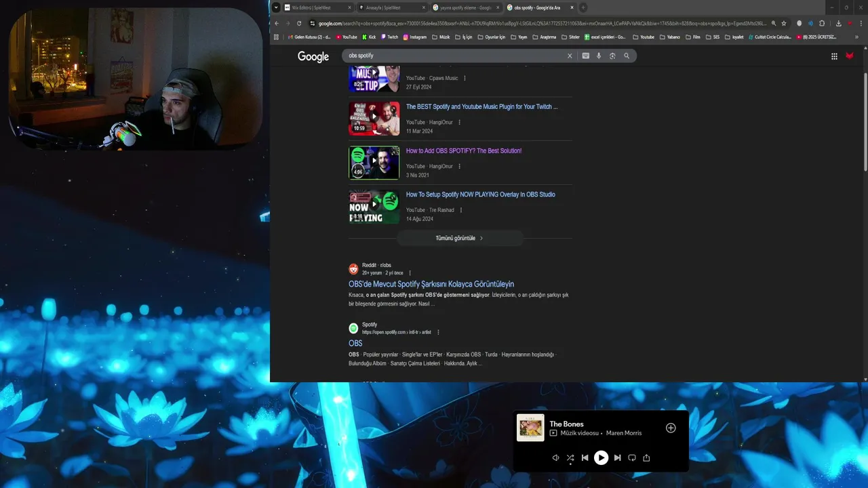The image size is (868, 488).
Task: Open the on-screen keyboard in Google search
Action: (x=586, y=56)
